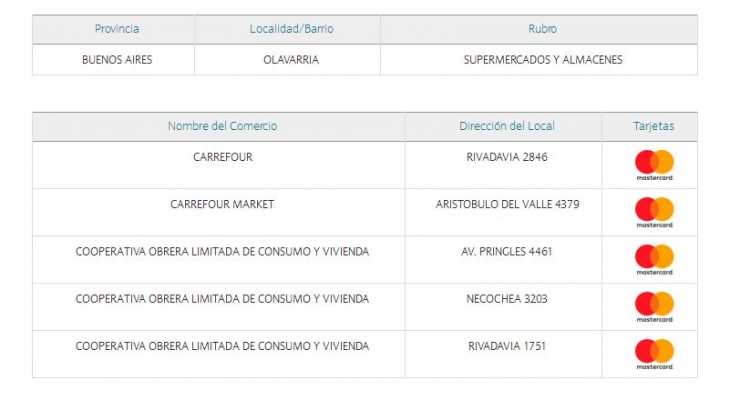730x400 pixels.
Task: Select SUPERMERCADOS Y ALMACENES cell
Action: 542,60
